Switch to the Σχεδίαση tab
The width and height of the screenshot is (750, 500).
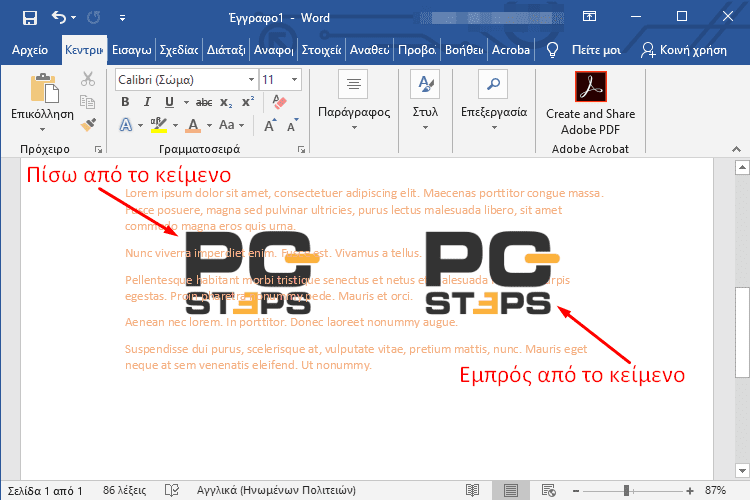tap(179, 50)
